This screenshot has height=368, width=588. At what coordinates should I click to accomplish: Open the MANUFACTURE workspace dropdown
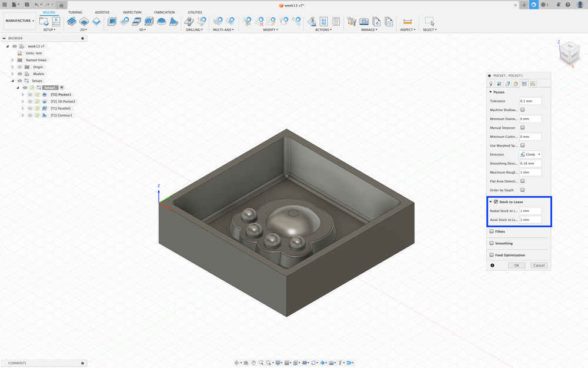click(x=19, y=21)
